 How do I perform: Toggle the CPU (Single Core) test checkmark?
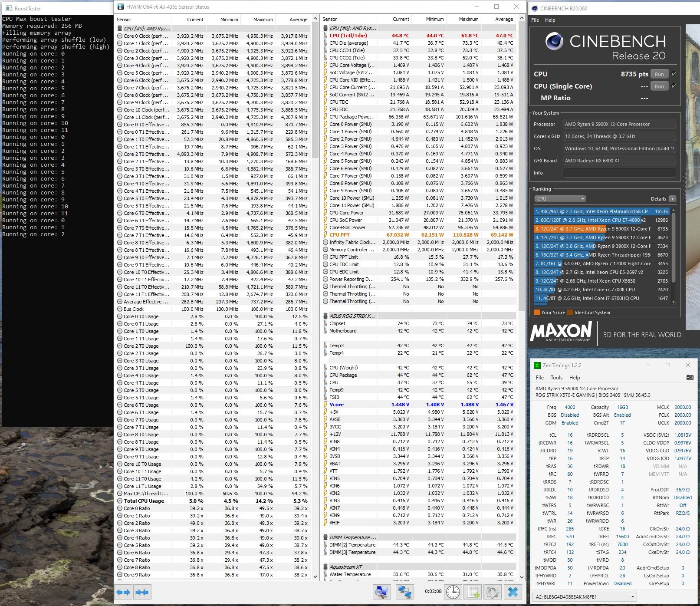point(674,86)
